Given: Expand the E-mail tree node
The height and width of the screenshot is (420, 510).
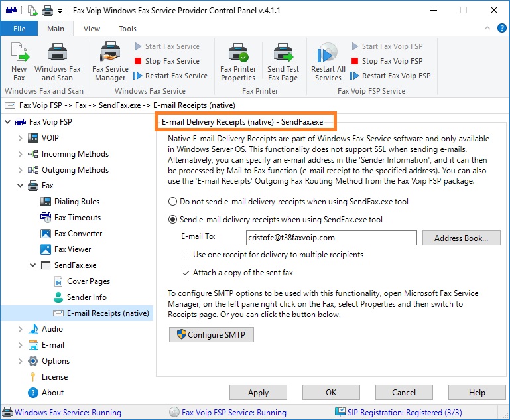Looking at the screenshot, I should 20,345.
